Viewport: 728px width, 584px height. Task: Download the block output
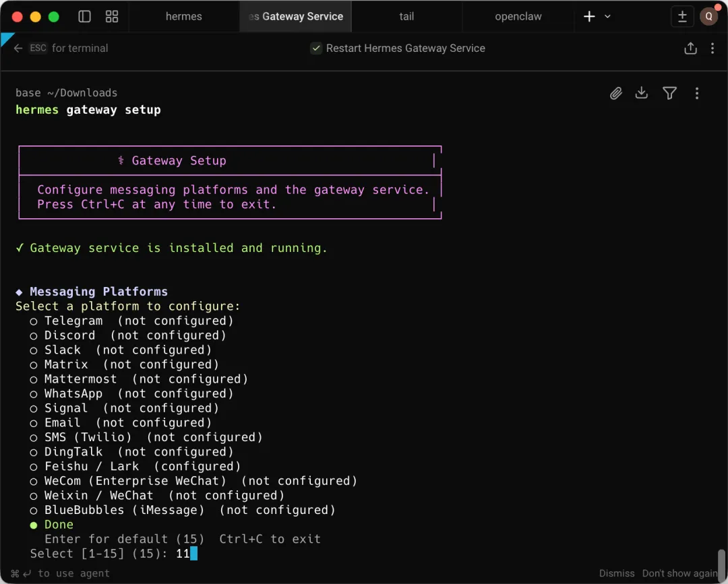(x=642, y=93)
